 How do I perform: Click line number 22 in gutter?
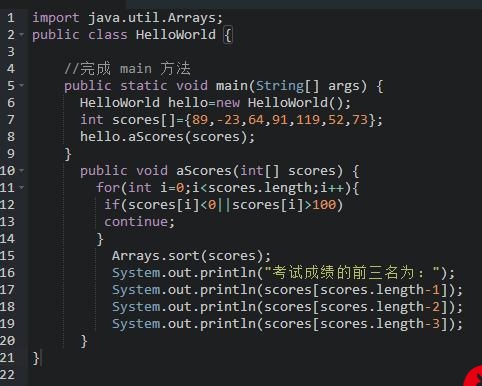7,375
